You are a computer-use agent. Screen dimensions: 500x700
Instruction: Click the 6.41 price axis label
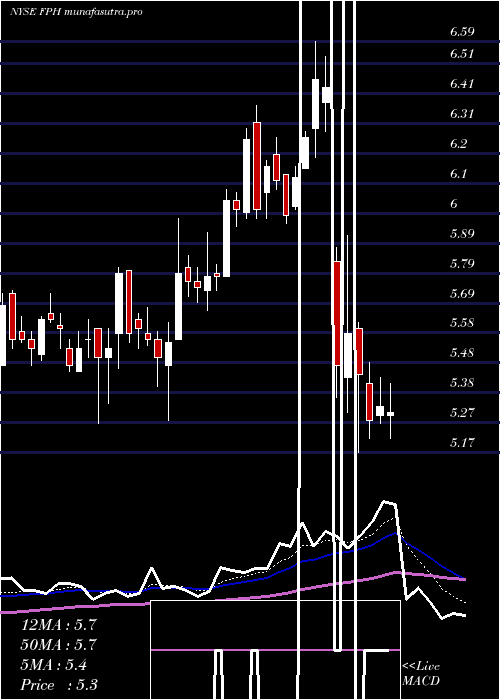point(462,83)
